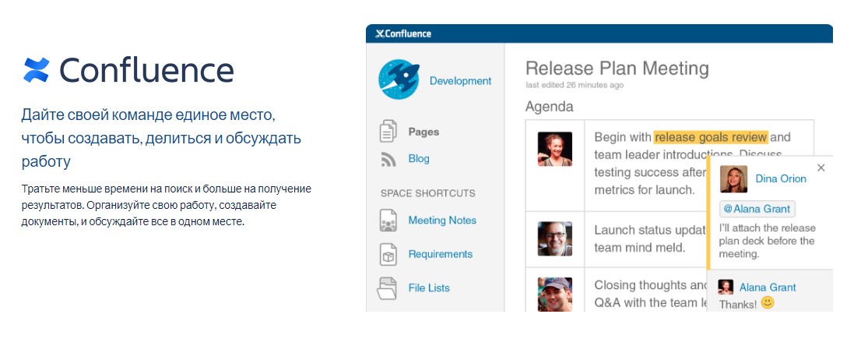Open Dina Orion's profile name link
Image resolution: width=868 pixels, height=346 pixels.
(x=781, y=178)
